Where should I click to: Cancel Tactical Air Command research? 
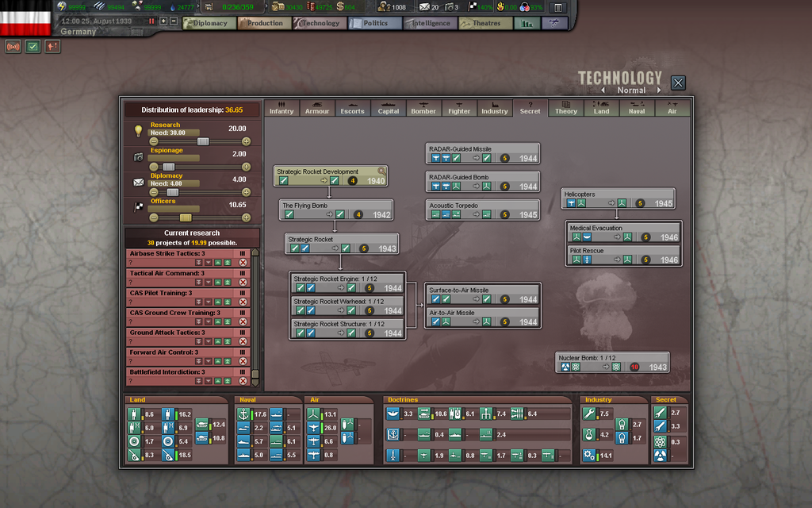click(243, 282)
